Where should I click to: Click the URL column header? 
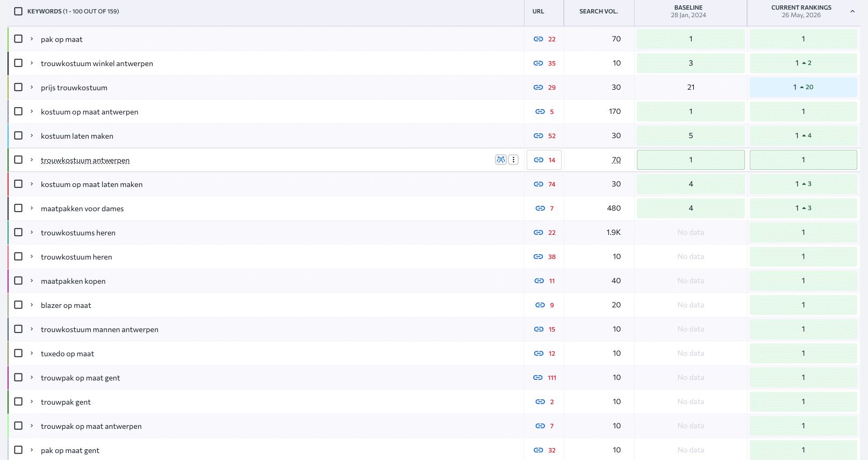tap(538, 11)
